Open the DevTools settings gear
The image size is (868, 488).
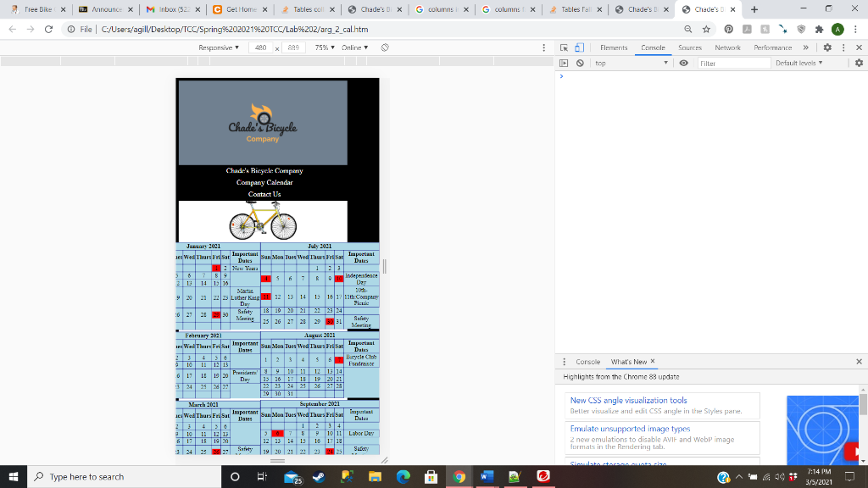(826, 47)
